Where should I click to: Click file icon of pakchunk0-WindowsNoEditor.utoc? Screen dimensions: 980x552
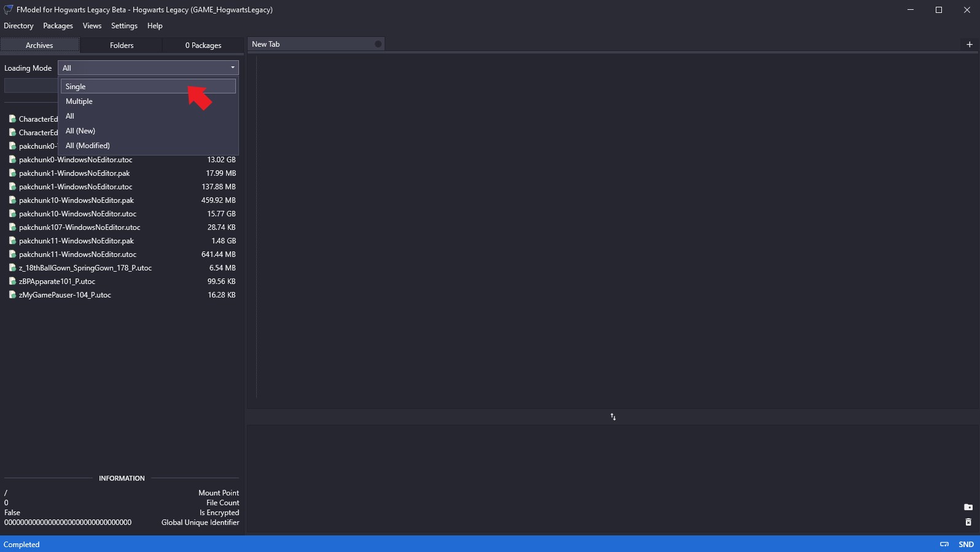pos(12,160)
